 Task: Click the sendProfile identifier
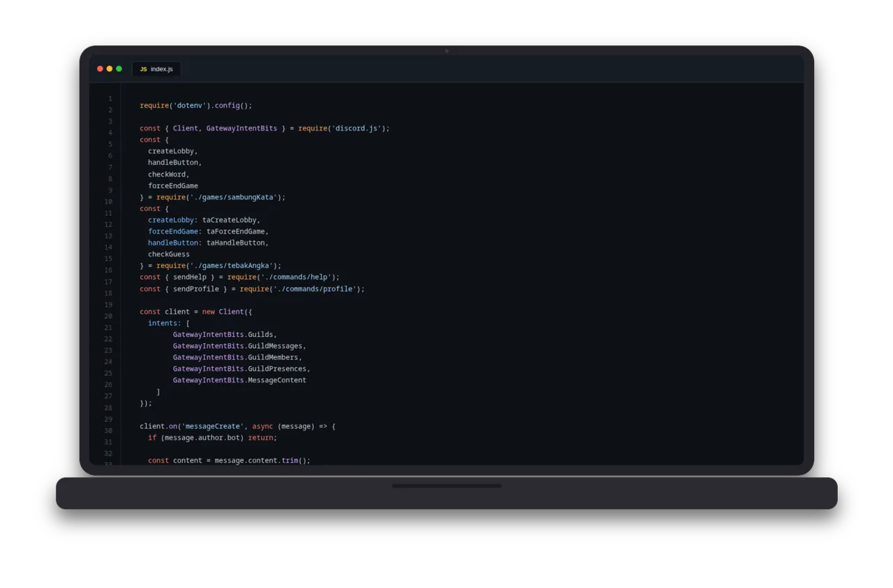click(x=196, y=289)
